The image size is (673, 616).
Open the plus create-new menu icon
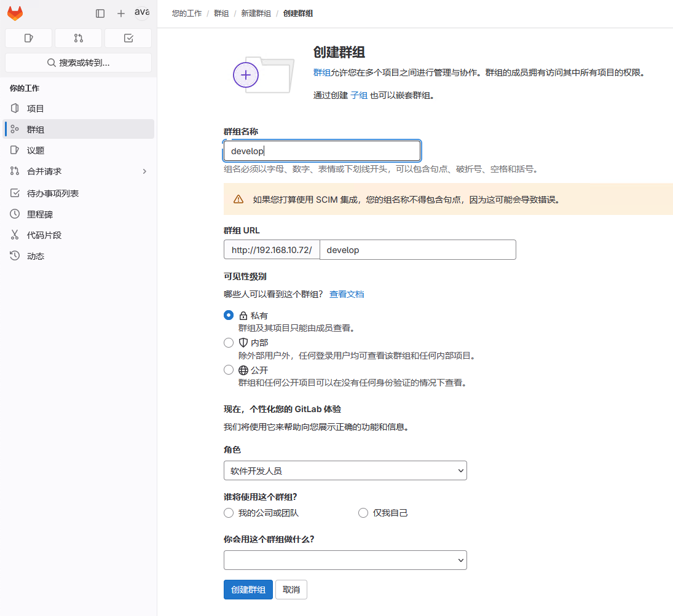click(x=121, y=14)
